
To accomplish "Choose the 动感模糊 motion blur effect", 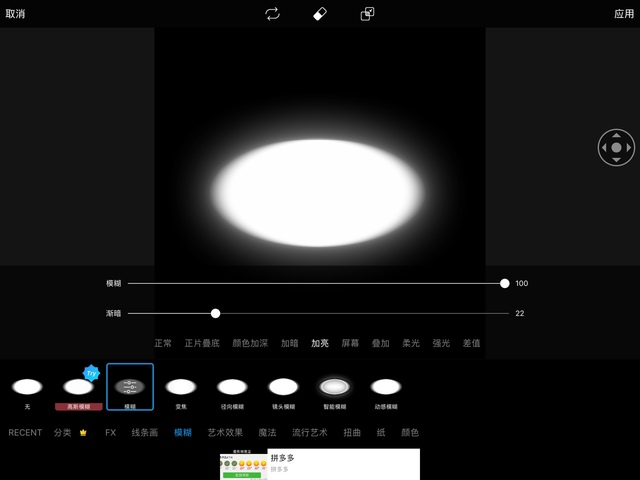I will (385, 387).
